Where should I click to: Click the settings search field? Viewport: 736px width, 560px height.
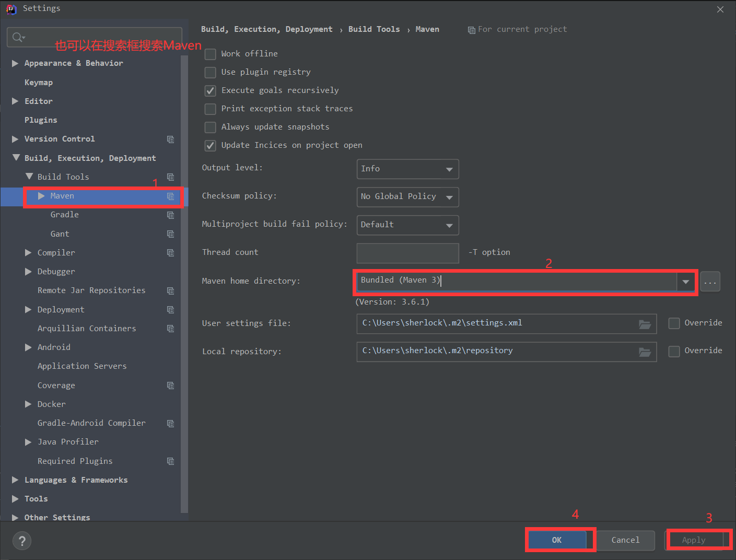(95, 38)
